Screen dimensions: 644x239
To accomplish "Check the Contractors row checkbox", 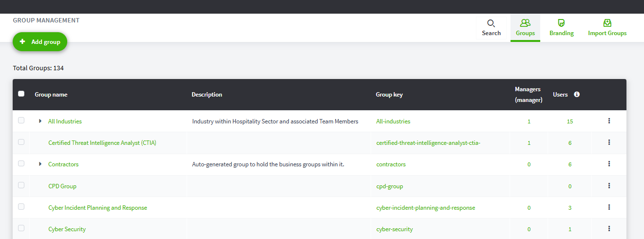I will point(21,163).
